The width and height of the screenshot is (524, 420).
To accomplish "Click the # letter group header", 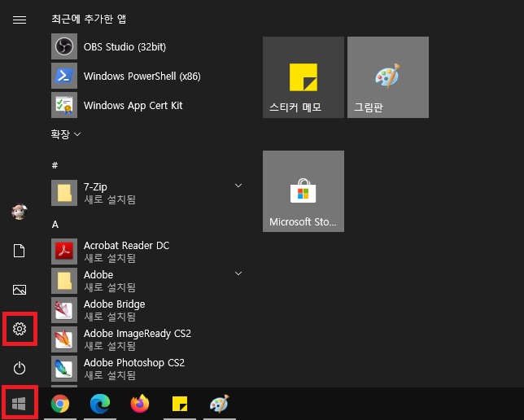I will [x=55, y=165].
